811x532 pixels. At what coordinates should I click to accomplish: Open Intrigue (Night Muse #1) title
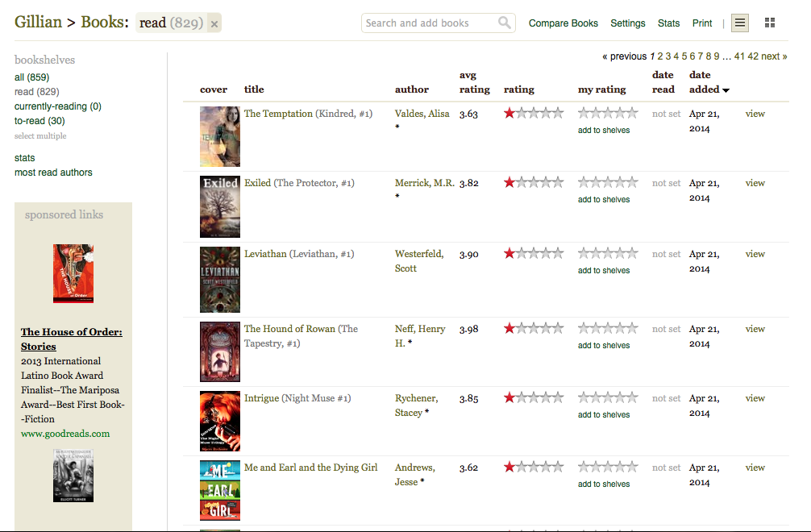pyautogui.click(x=297, y=398)
